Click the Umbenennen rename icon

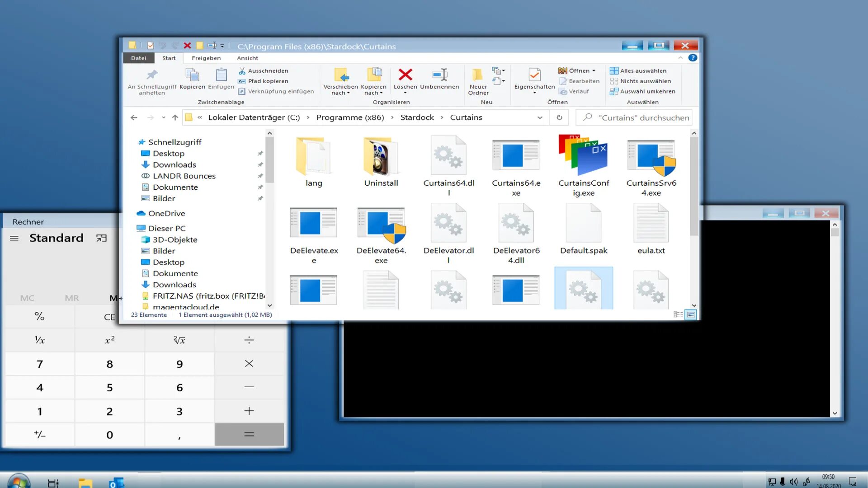tap(439, 75)
